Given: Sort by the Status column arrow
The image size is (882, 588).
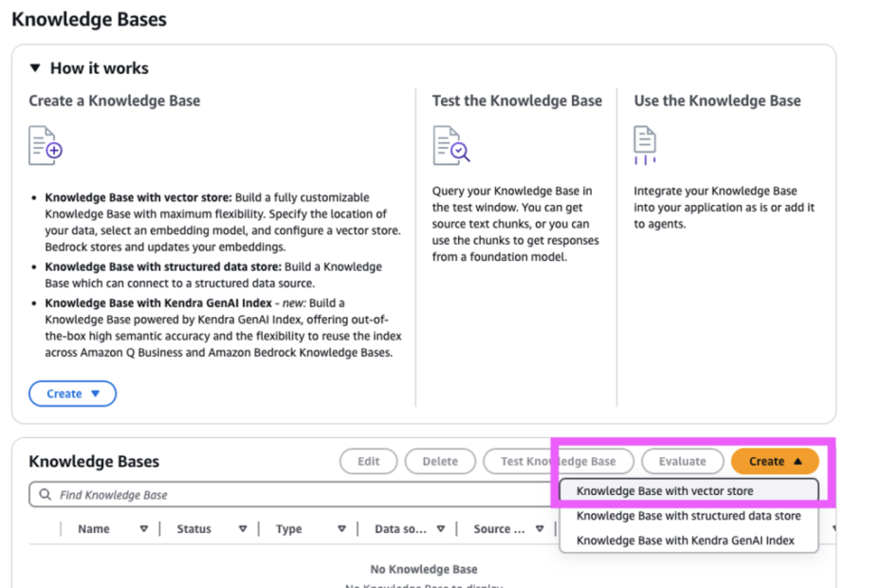Looking at the screenshot, I should click(x=243, y=529).
